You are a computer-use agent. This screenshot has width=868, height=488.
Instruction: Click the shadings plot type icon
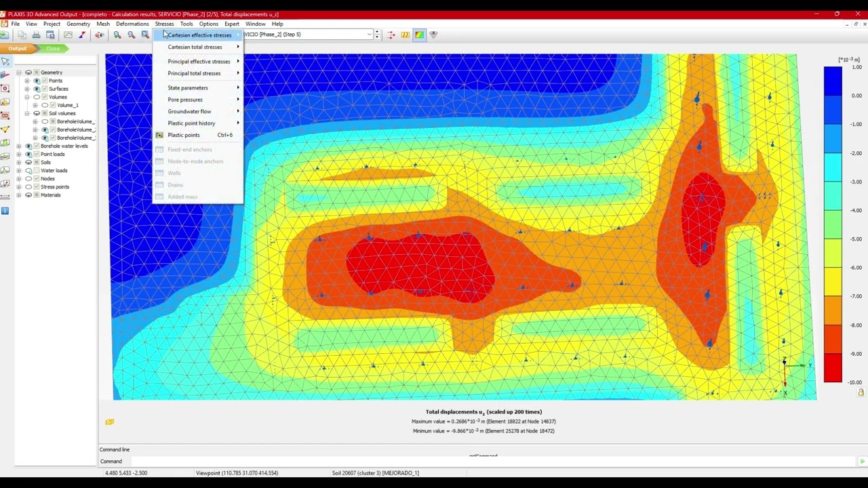tap(419, 35)
